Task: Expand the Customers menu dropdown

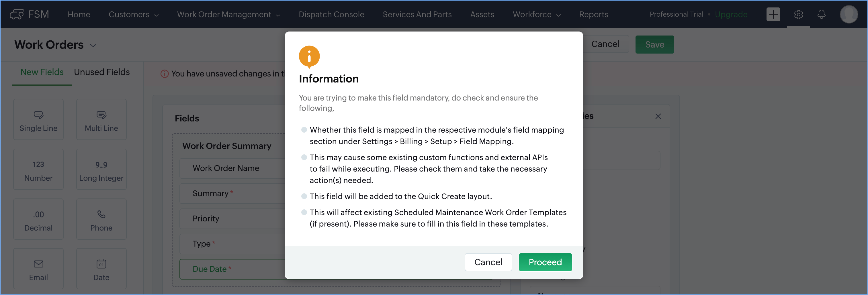Action: pos(133,15)
